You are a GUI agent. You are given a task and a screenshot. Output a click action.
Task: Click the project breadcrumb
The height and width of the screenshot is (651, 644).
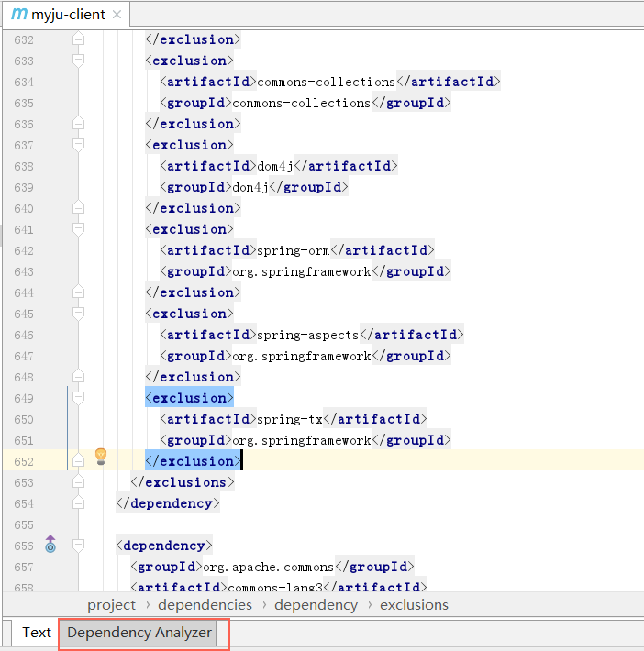111,605
